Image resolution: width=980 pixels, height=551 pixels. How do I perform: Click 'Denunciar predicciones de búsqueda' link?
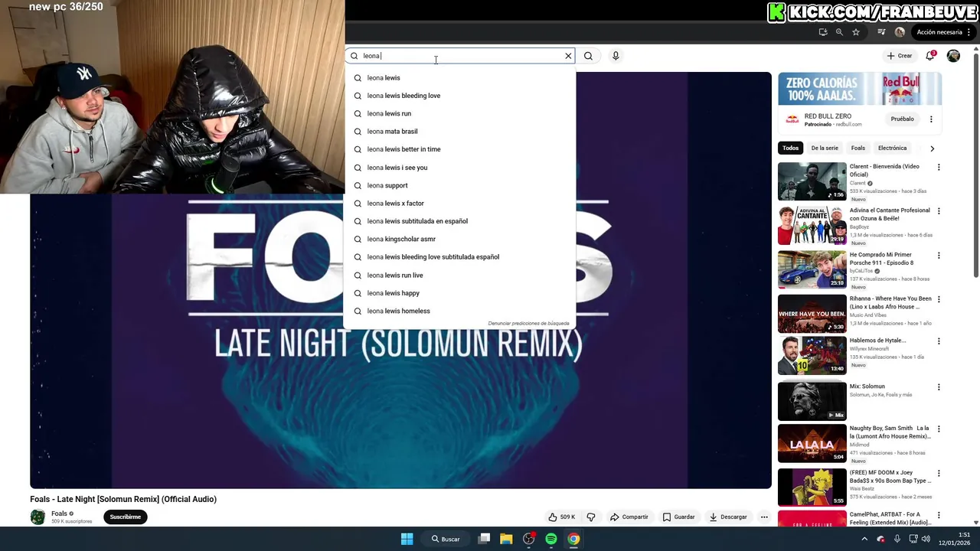click(528, 324)
